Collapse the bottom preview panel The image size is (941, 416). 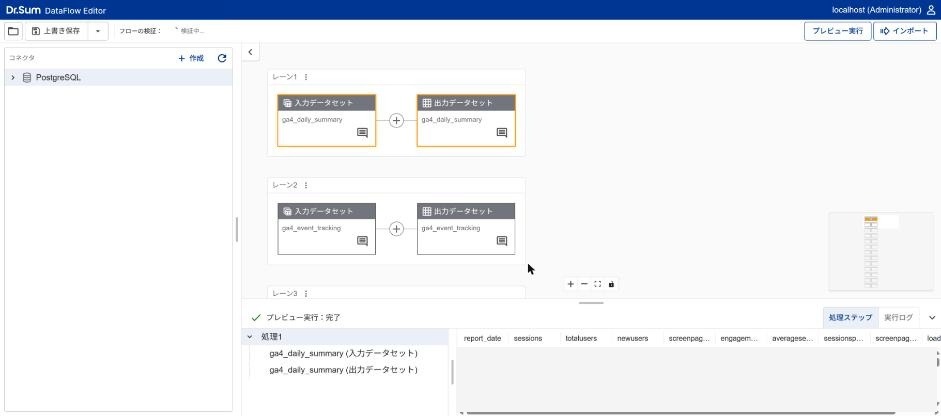pyautogui.click(x=932, y=318)
